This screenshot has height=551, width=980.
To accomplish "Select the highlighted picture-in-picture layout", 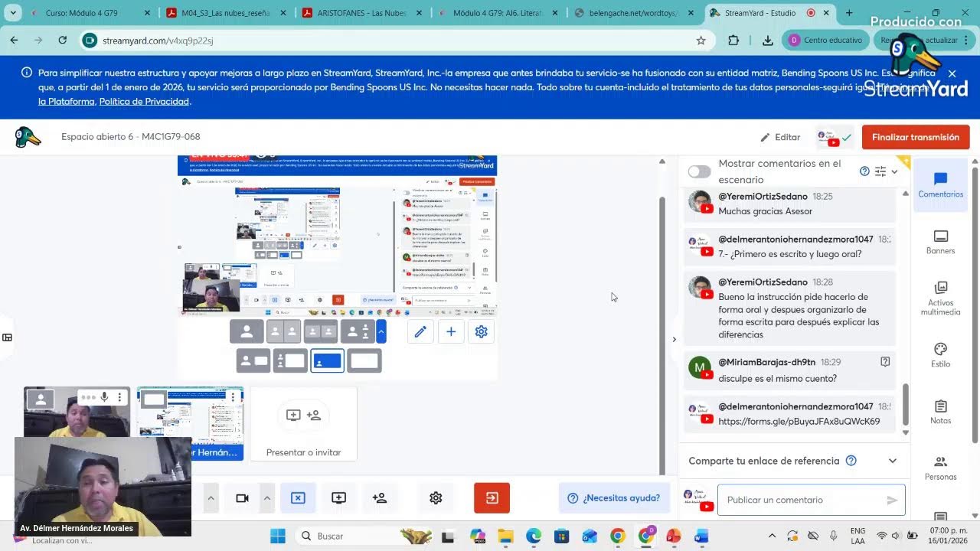I will (327, 360).
